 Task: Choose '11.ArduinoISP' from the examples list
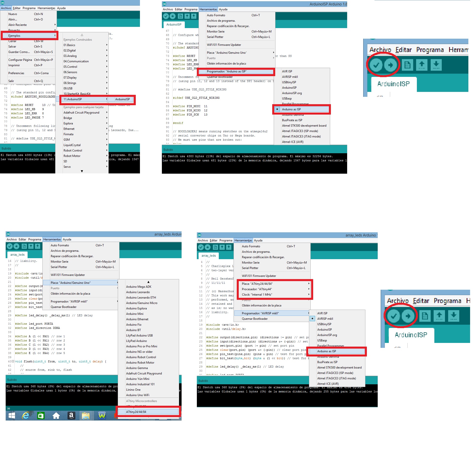pyautogui.click(x=82, y=99)
